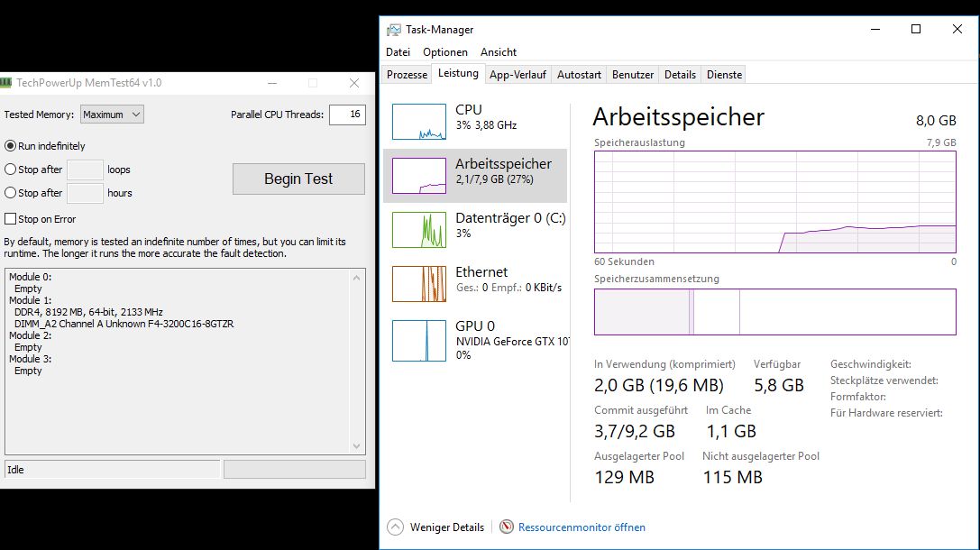Viewport: 980px width, 550px height.
Task: Click the 'DDR4, 8192 MB, 64-bit, 2133 MHz' line
Action: coord(88,312)
